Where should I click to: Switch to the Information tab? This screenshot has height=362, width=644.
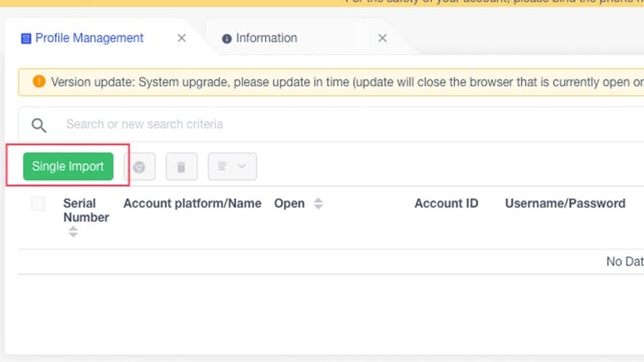point(260,38)
